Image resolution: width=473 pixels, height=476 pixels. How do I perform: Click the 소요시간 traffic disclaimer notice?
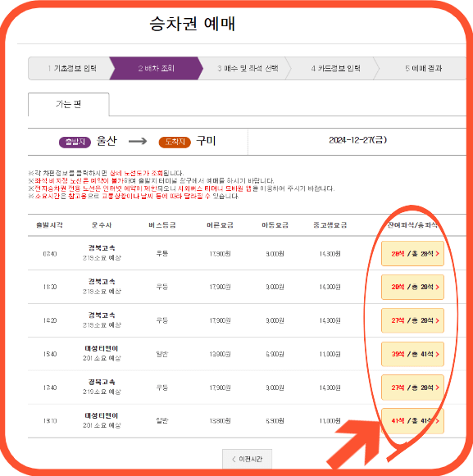pos(134,196)
